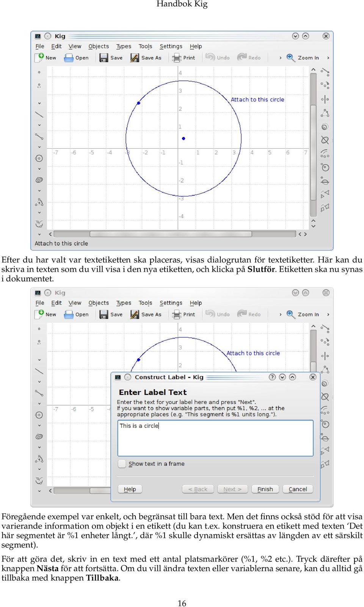364x607 pixels.
Task: Open the toolbar overflow chevron after Zoom In in the upper window
Action: 328,58
